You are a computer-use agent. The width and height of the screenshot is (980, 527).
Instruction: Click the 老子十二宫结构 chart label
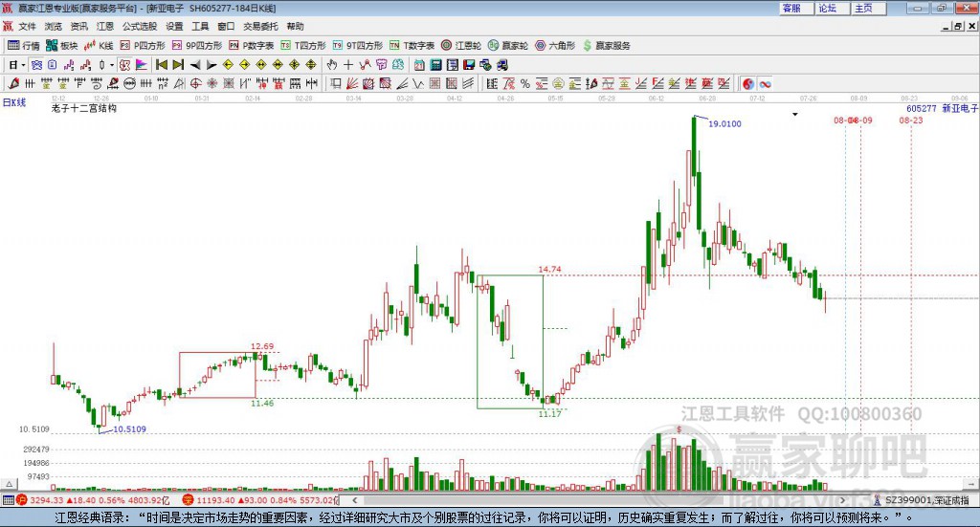(x=84, y=108)
